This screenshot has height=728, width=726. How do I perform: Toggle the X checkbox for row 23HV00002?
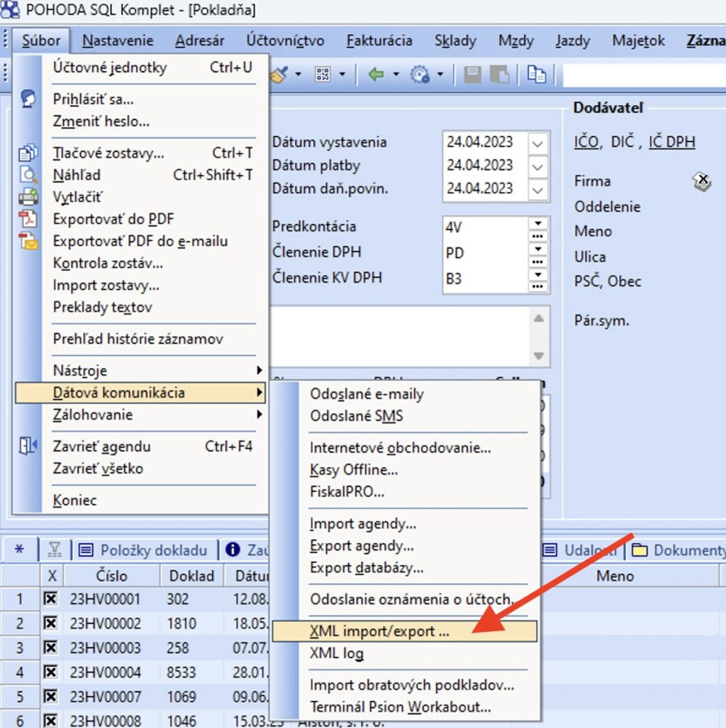click(x=50, y=623)
